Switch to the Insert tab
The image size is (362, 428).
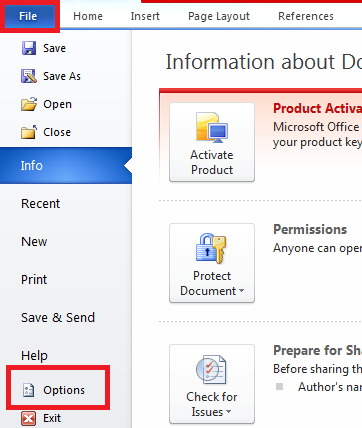145,16
